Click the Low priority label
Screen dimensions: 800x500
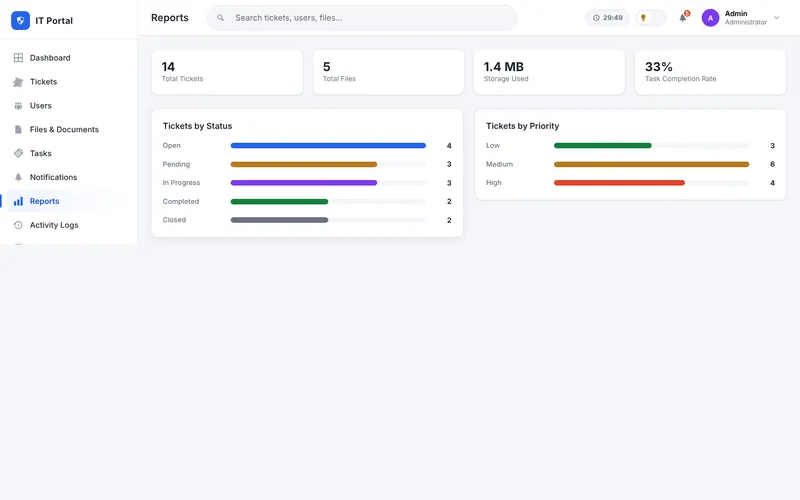click(493, 145)
